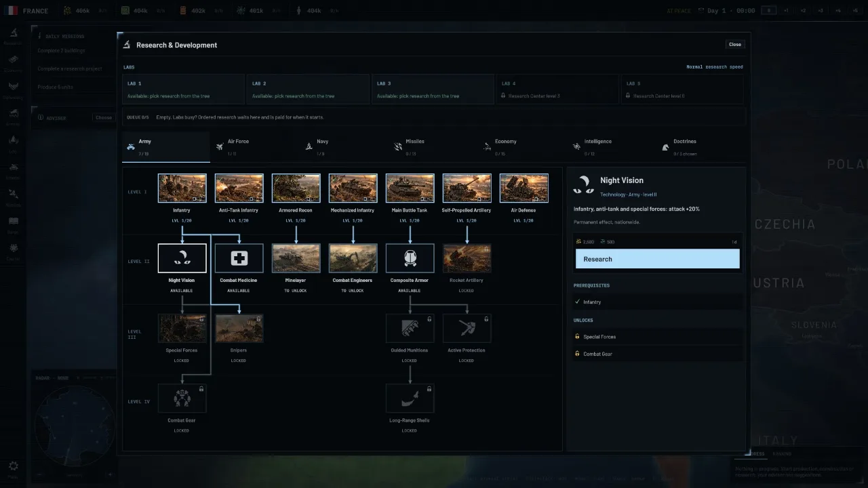Set game speed to x1
The height and width of the screenshot is (488, 868).
[786, 11]
